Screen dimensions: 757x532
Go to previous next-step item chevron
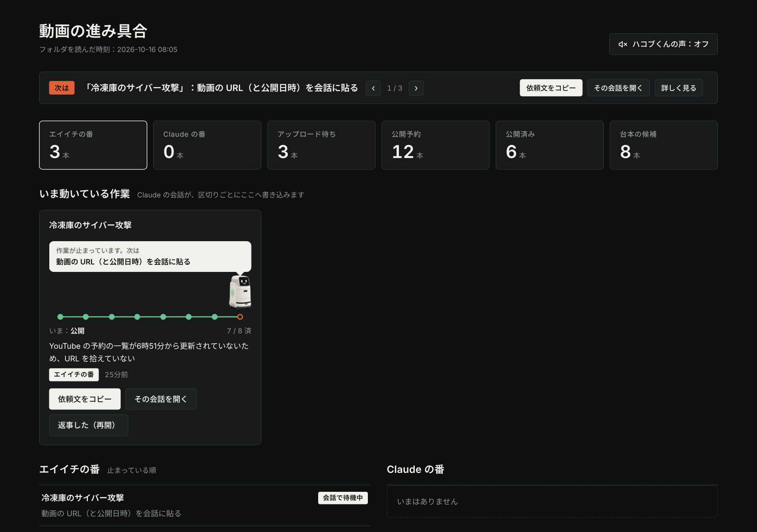click(x=373, y=88)
